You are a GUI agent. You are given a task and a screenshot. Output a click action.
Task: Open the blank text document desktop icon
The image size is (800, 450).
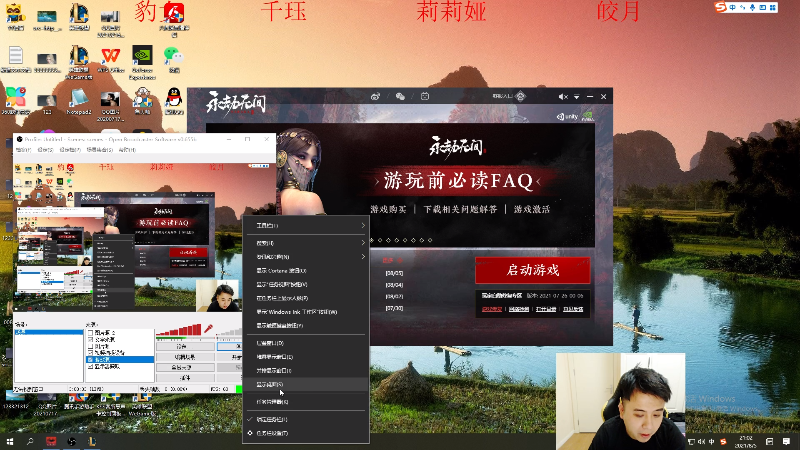coord(15,59)
